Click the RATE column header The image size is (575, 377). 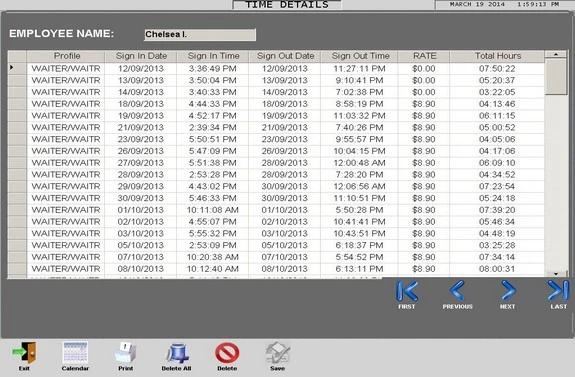pos(424,56)
